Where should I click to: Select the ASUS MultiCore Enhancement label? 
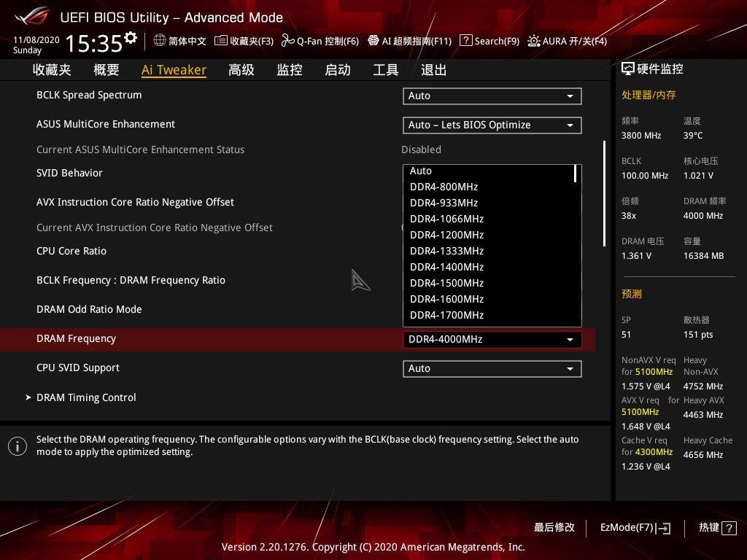pos(106,124)
